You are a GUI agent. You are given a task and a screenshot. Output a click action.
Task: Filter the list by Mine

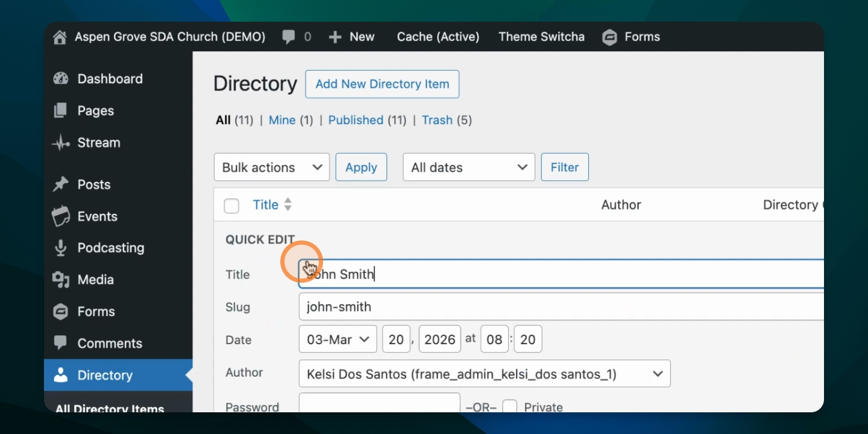click(282, 120)
